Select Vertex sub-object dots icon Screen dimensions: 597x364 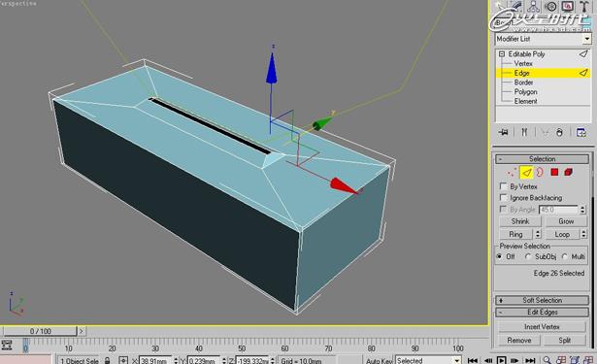[512, 173]
